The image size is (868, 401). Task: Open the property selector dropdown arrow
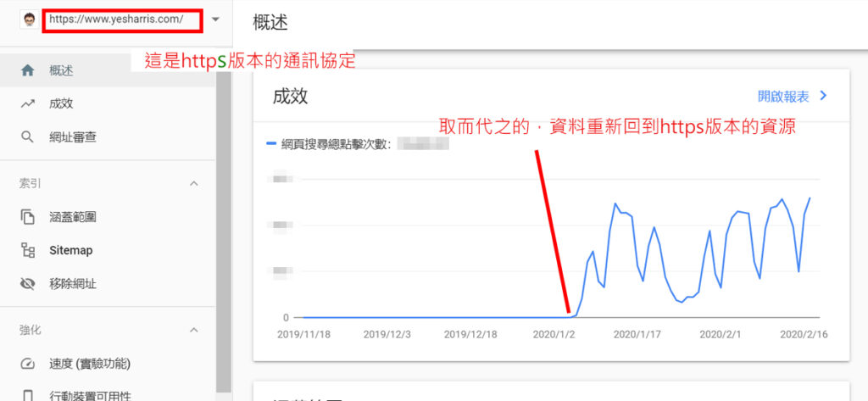(216, 19)
